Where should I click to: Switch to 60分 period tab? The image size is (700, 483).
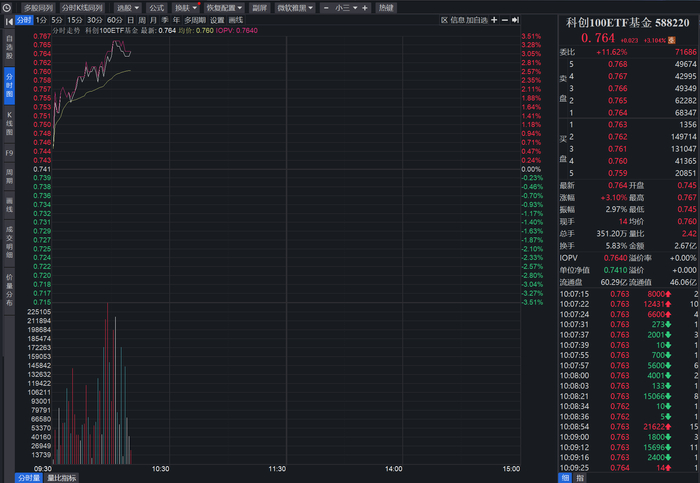(115, 20)
